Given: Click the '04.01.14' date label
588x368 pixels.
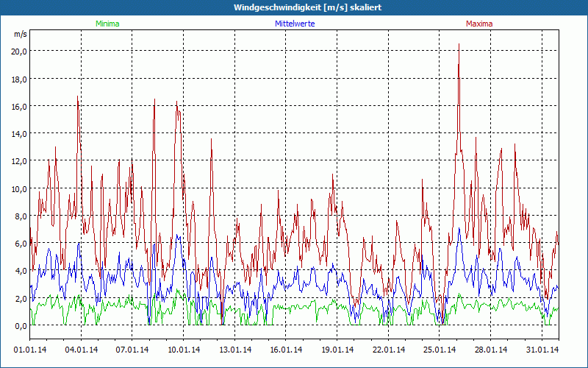Looking at the screenshot, I should click(x=82, y=350).
